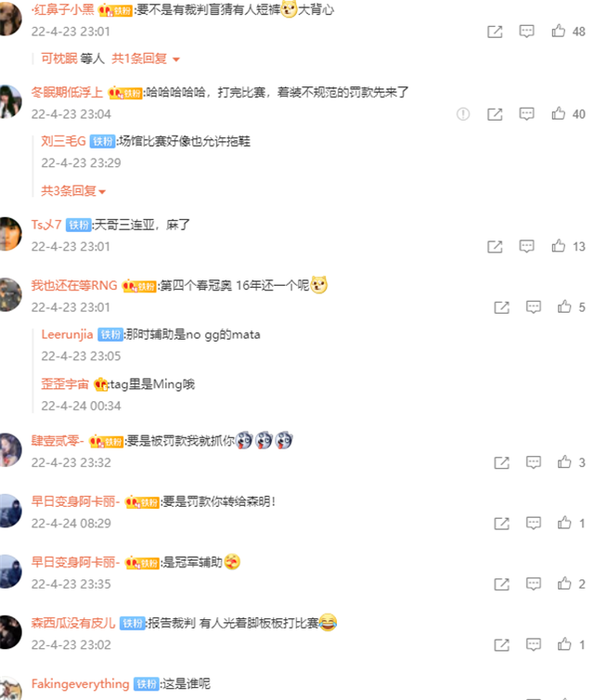Expand 共1条回复 under 红鼻子小黑's comment
Screen dimensions: 594x700
(146, 58)
